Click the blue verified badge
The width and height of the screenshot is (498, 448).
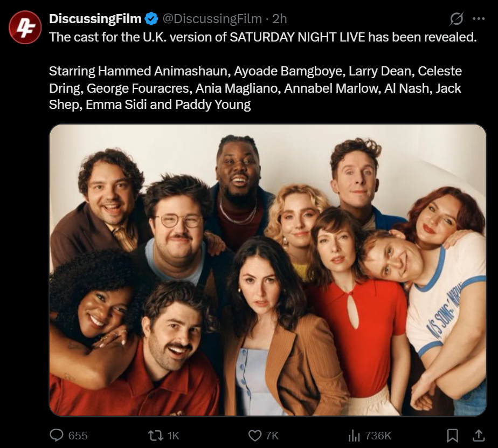click(151, 19)
